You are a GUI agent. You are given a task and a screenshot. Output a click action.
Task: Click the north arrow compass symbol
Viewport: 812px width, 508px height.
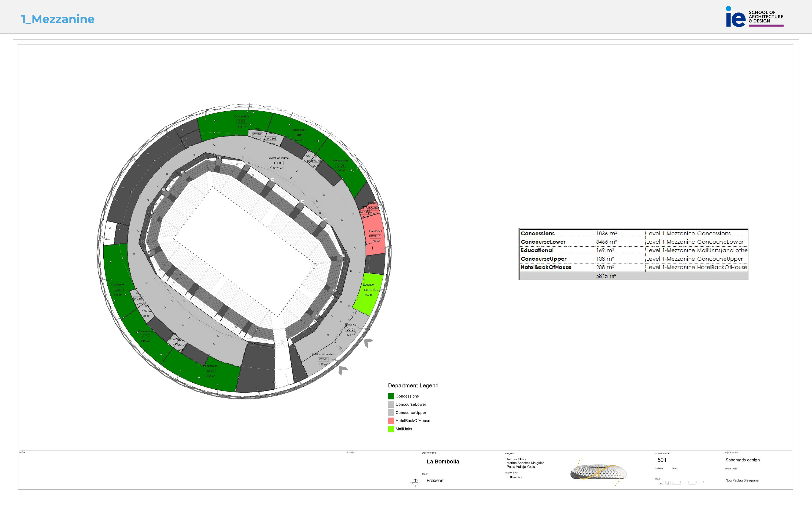pos(415,482)
